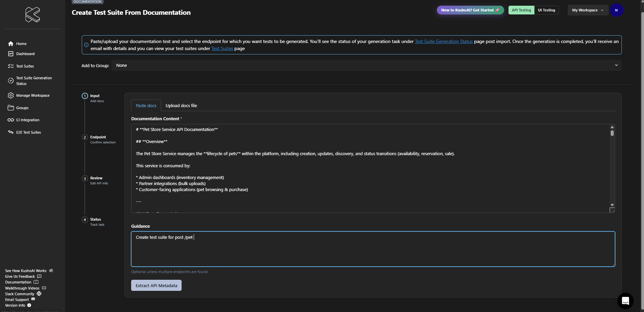Open Test Suite Generation Status link in banner
Screen dimensions: 644x312
444,41
